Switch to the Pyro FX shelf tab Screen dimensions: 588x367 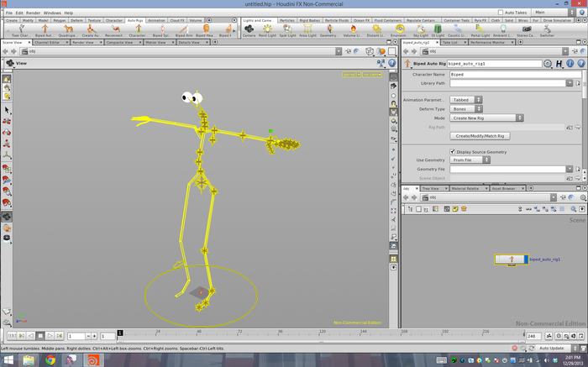point(480,20)
